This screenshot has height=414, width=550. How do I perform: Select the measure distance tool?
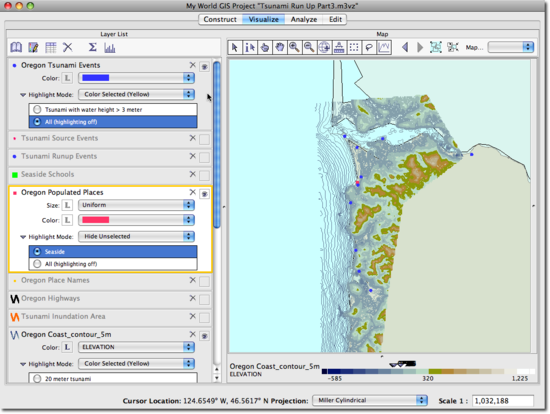339,47
